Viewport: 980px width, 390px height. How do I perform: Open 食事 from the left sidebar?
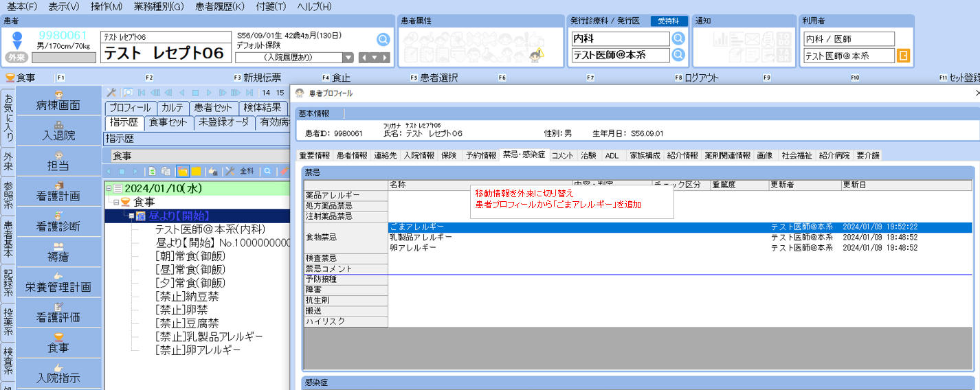[x=58, y=343]
